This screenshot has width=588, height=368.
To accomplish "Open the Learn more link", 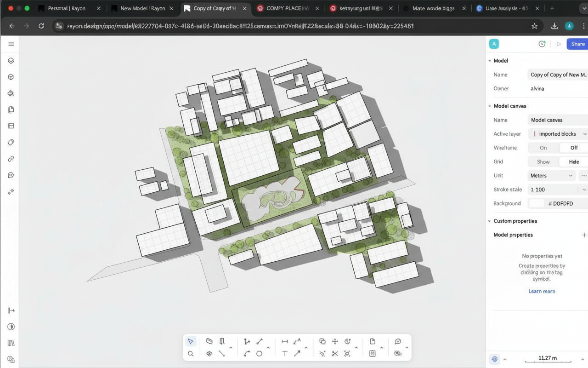I will coord(542,291).
